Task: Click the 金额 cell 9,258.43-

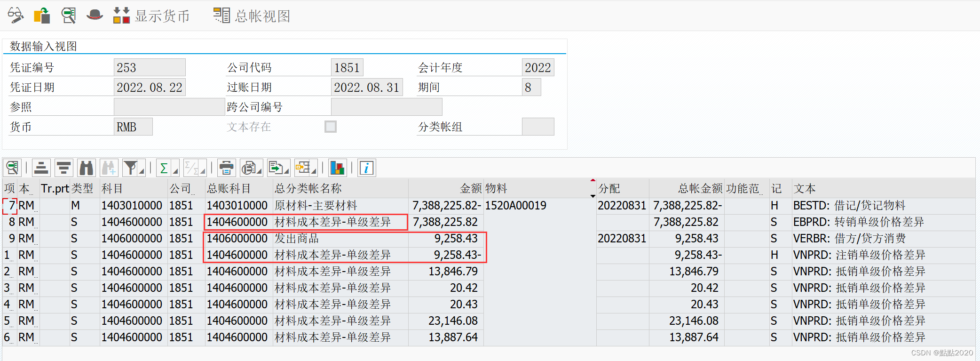Action: pos(446,255)
